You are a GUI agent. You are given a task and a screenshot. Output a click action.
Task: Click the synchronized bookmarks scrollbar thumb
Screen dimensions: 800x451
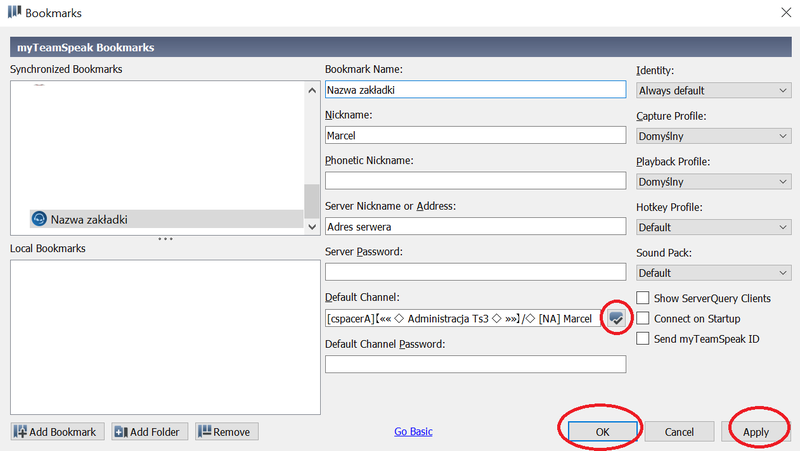pos(312,201)
